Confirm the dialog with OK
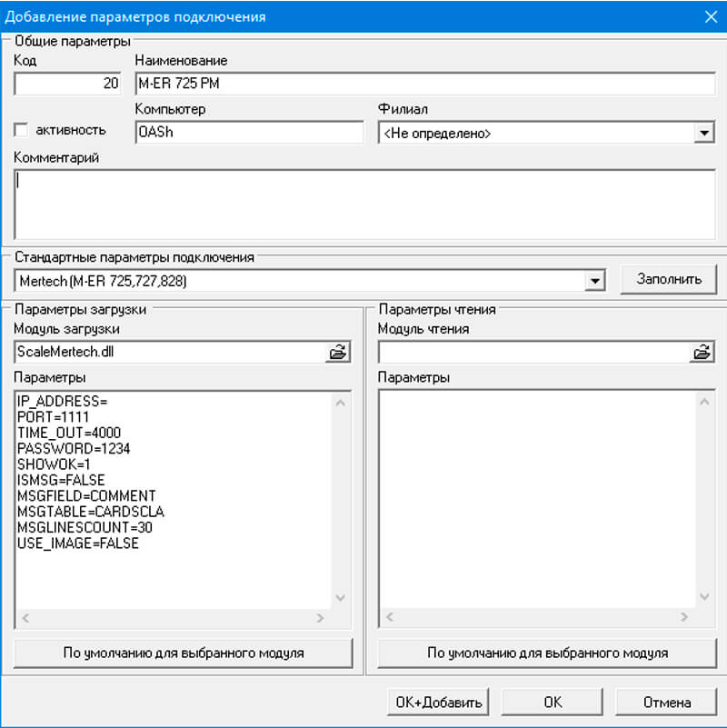The height and width of the screenshot is (728, 727). [x=553, y=702]
